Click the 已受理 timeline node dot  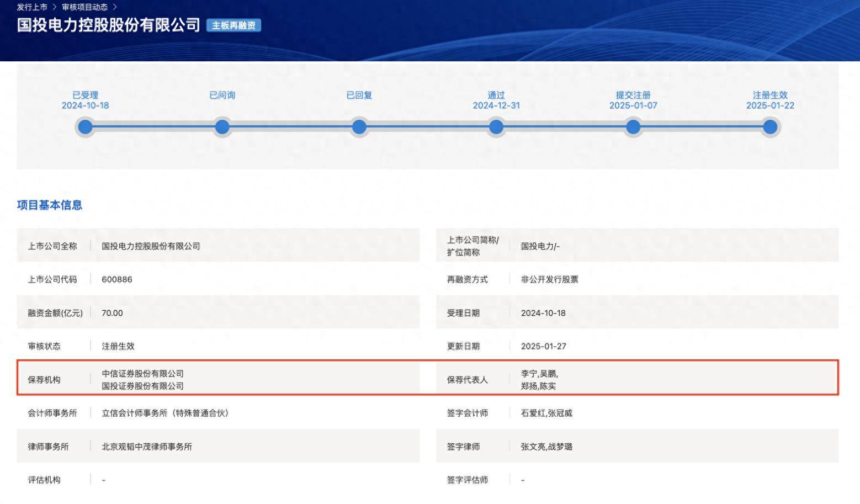[85, 127]
